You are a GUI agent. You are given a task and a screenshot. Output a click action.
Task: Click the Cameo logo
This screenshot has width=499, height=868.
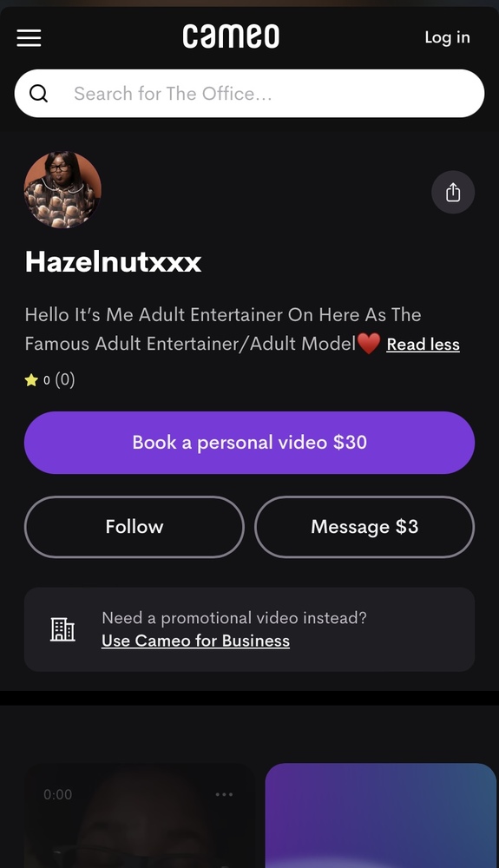[231, 36]
